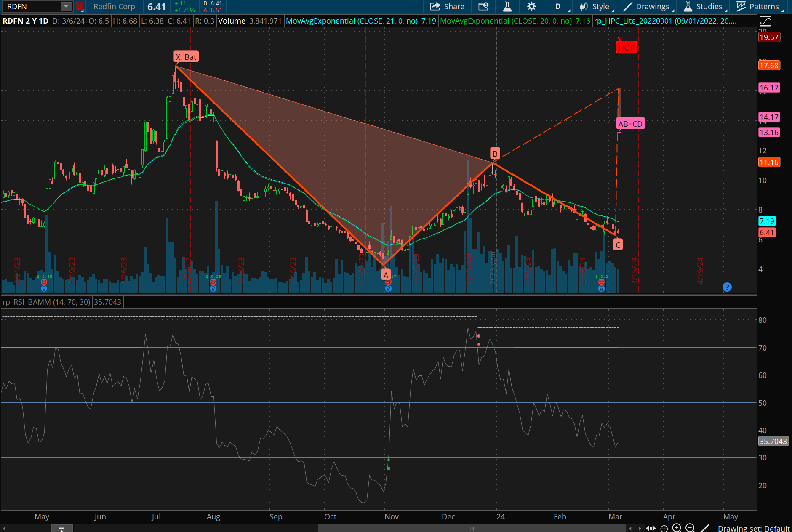Click the horizontal expand arrows icon
This screenshot has width=792, height=532.
pyautogui.click(x=651, y=528)
